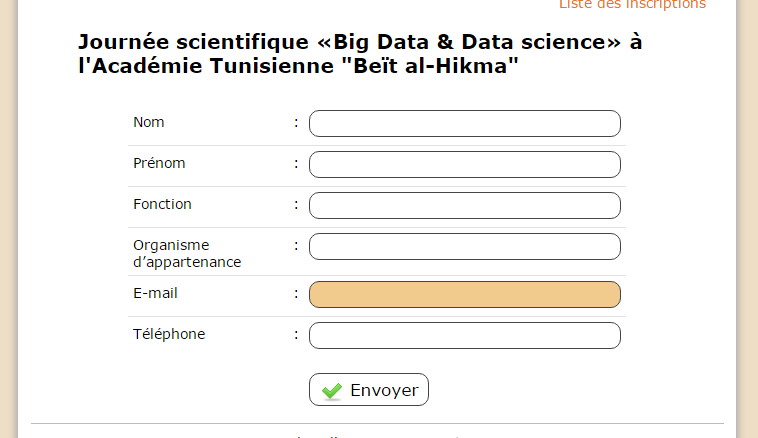Click the Nom label
The width and height of the screenshot is (758, 438).
pos(149,122)
